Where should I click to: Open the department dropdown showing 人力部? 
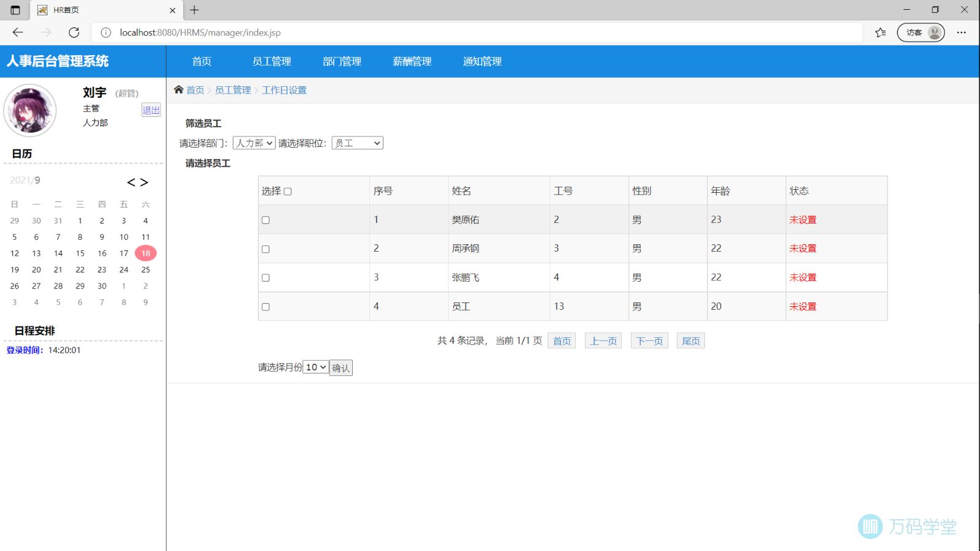254,143
